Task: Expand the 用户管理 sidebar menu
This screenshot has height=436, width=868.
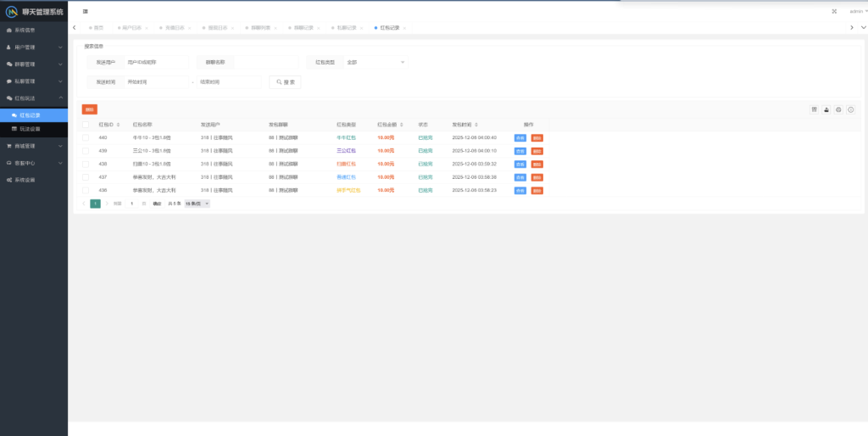Action: pos(34,47)
